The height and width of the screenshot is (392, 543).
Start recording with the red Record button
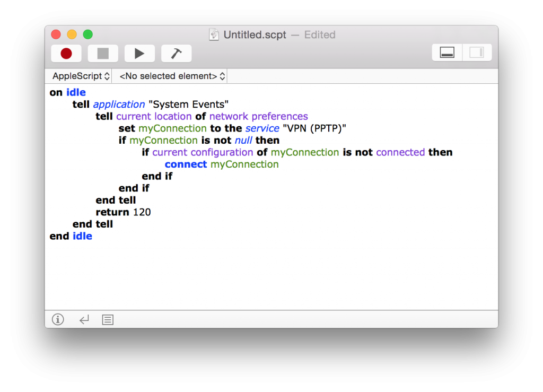(66, 54)
